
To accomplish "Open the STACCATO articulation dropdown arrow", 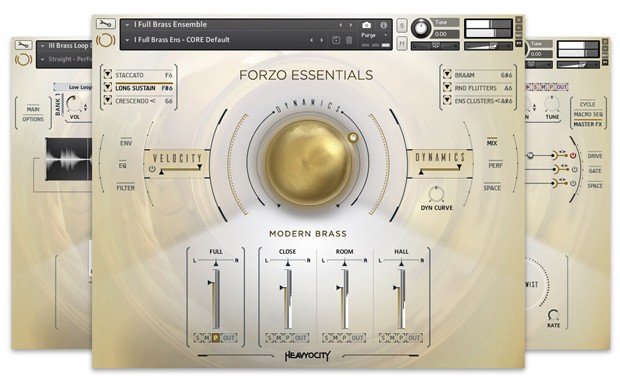I will tap(108, 74).
